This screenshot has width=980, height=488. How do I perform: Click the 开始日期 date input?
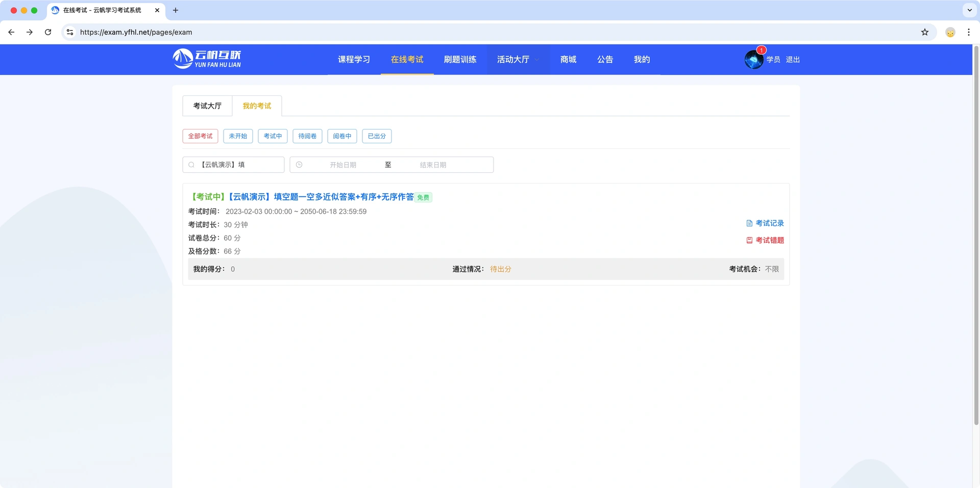pyautogui.click(x=343, y=165)
